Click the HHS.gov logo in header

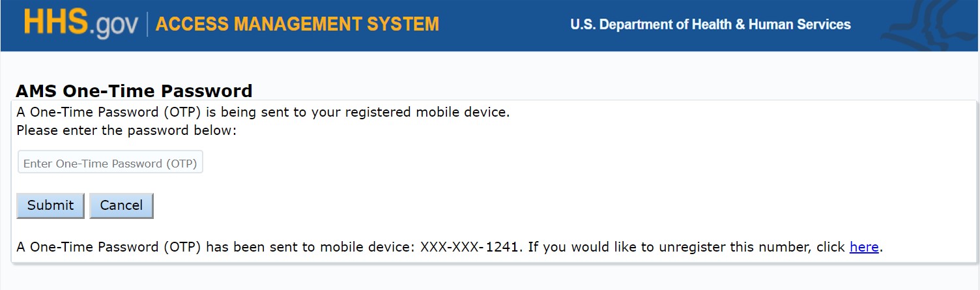(81, 24)
